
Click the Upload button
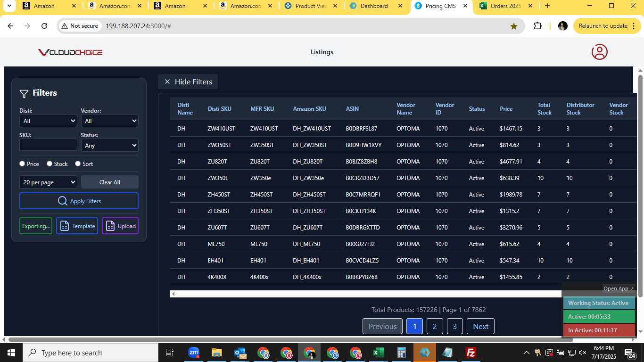(120, 226)
